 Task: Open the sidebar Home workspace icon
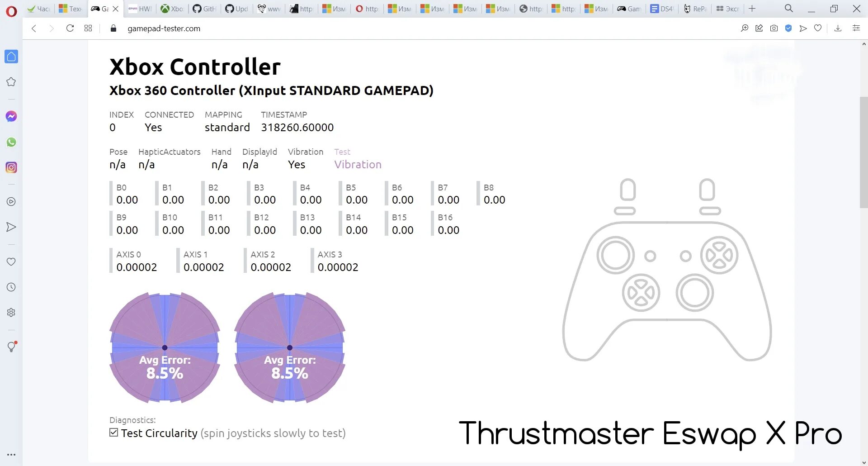[11, 57]
